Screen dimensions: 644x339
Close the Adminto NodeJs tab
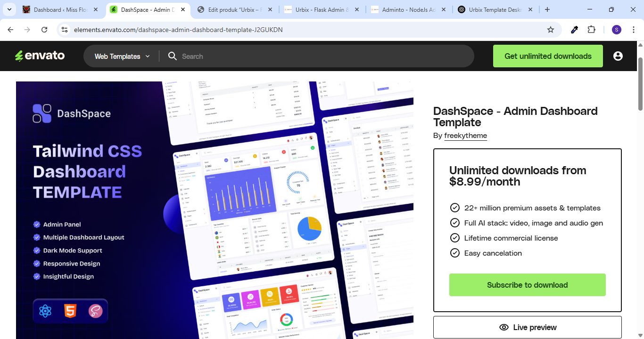point(444,9)
